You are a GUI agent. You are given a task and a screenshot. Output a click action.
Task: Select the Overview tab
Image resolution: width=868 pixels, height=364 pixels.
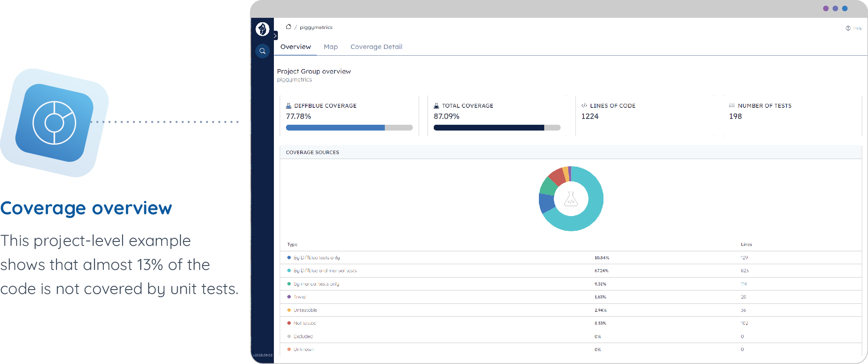tap(295, 47)
